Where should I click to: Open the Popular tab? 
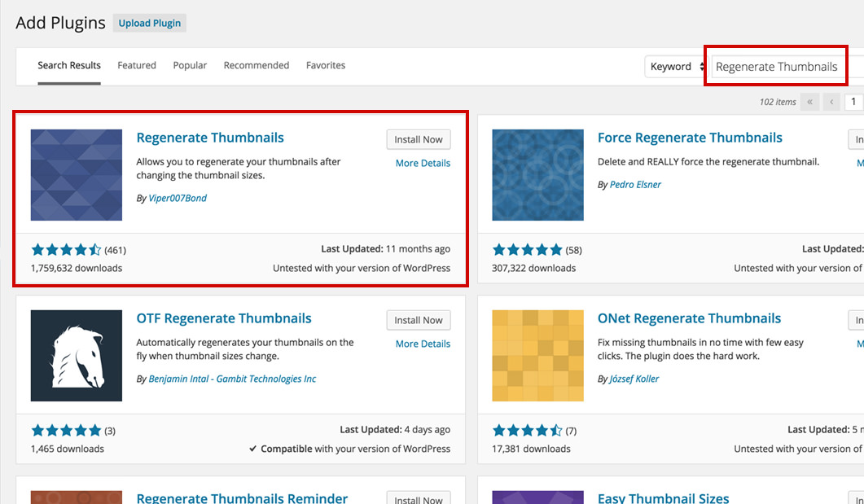tap(190, 66)
